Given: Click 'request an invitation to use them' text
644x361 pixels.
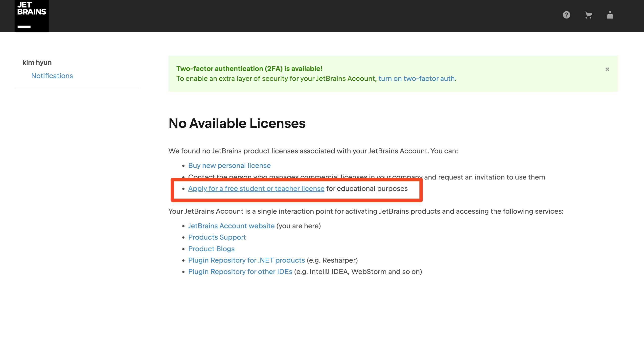Looking at the screenshot, I should (x=491, y=177).
